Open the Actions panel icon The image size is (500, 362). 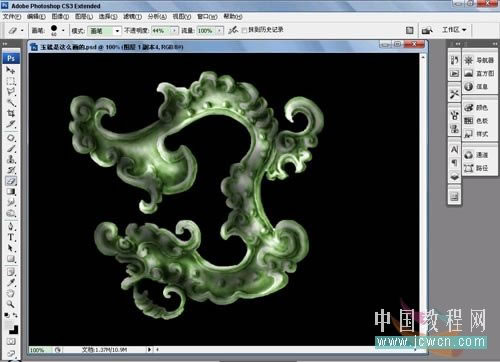tap(454, 73)
